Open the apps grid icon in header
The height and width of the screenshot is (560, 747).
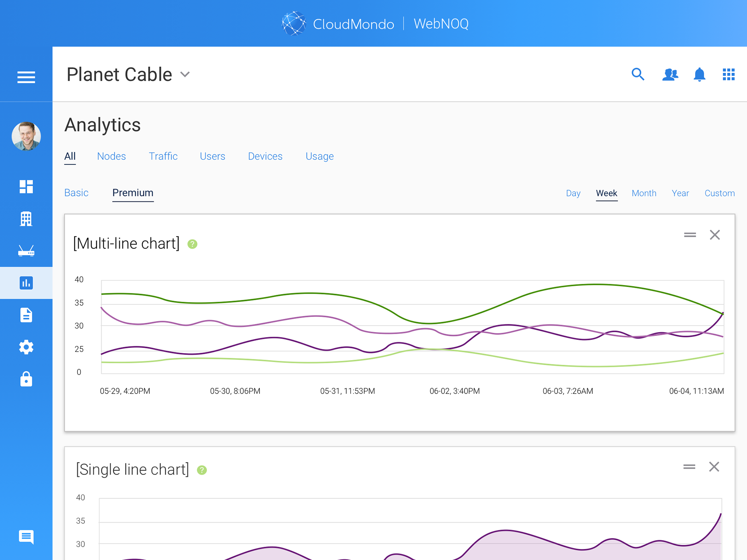coord(728,74)
